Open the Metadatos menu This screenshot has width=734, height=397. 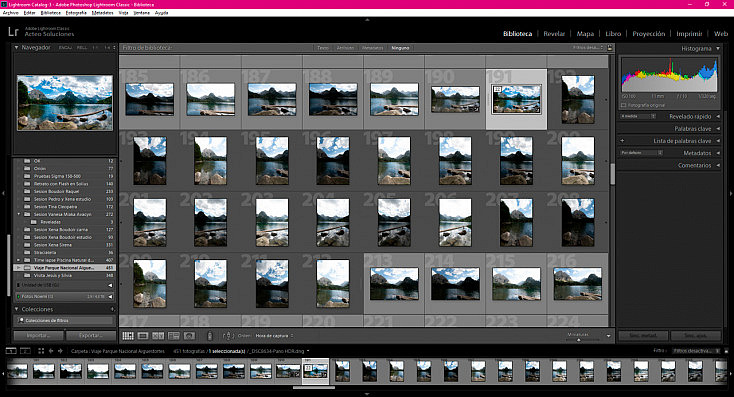(x=103, y=13)
